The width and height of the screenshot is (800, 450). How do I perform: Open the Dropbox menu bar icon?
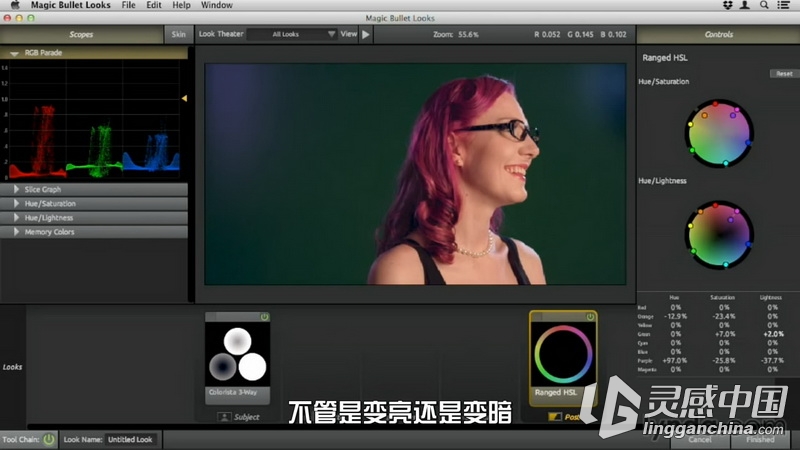728,5
